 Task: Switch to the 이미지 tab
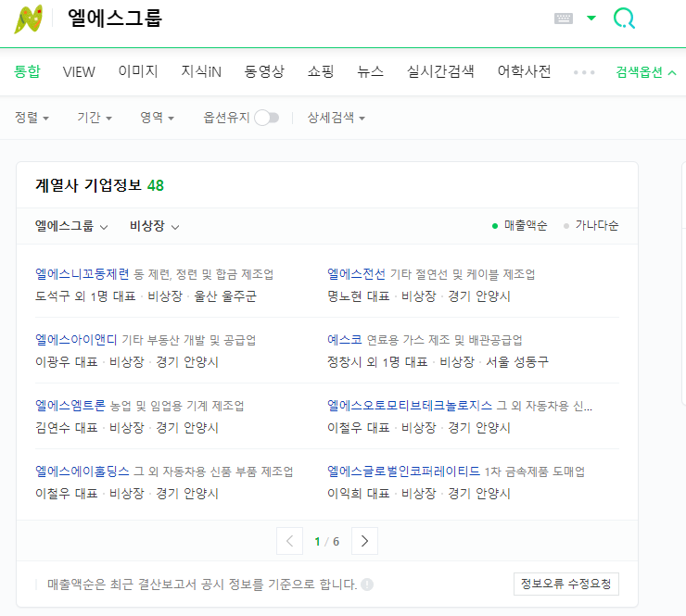click(x=138, y=71)
